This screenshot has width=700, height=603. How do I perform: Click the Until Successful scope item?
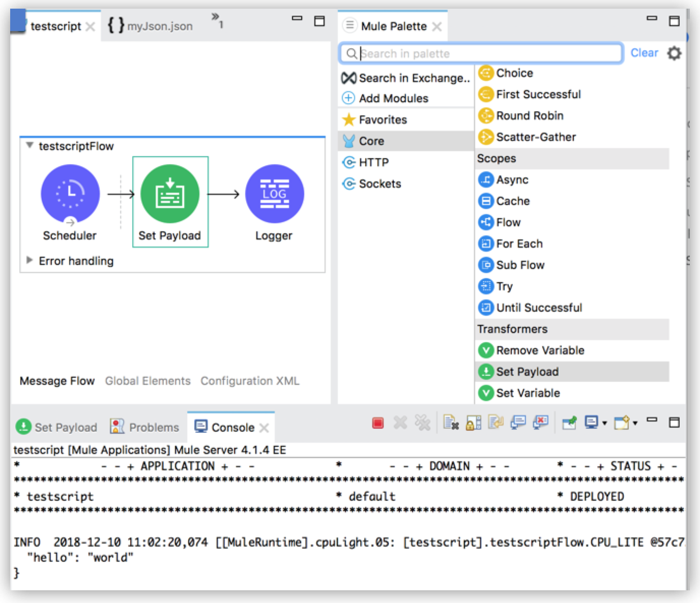coord(539,308)
